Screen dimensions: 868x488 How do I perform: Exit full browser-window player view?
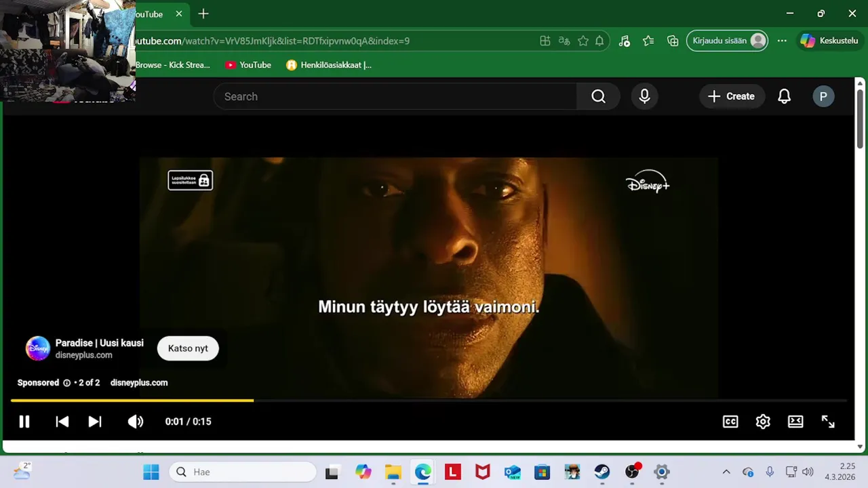(828, 422)
